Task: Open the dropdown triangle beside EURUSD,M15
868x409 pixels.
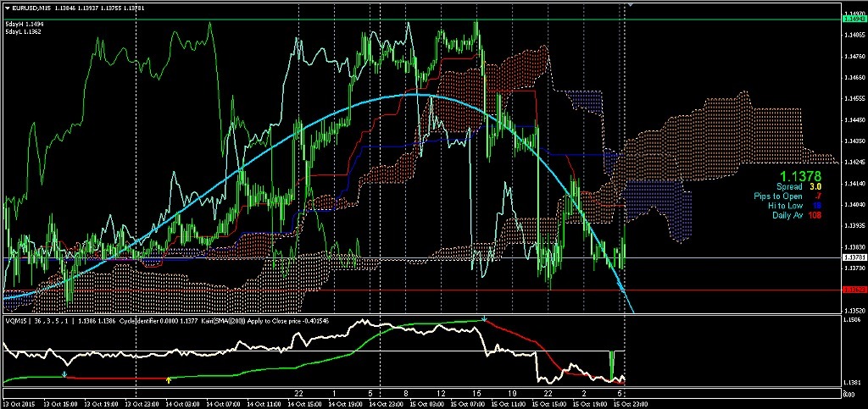Action: click(x=7, y=7)
